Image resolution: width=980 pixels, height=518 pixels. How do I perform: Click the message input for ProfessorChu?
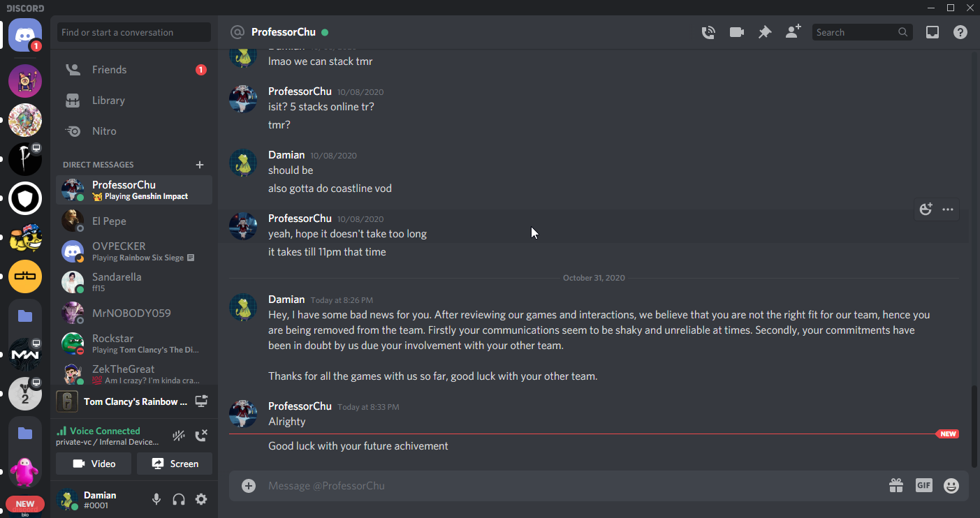pyautogui.click(x=559, y=485)
